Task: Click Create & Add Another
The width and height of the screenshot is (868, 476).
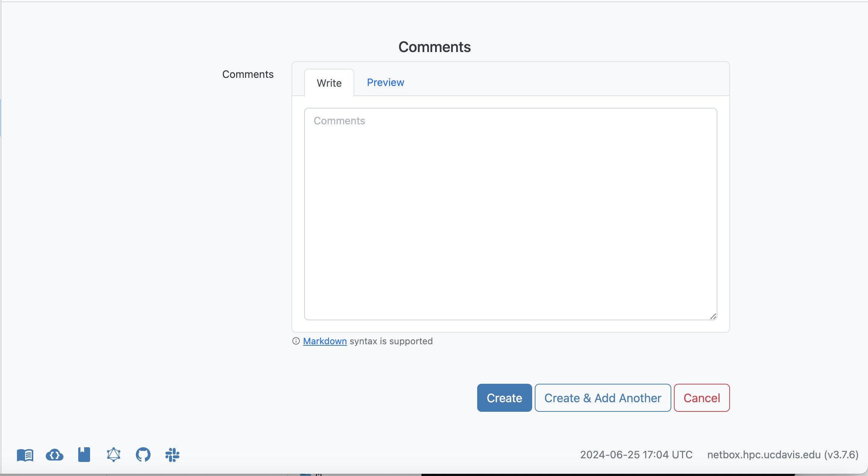Action: coord(603,398)
